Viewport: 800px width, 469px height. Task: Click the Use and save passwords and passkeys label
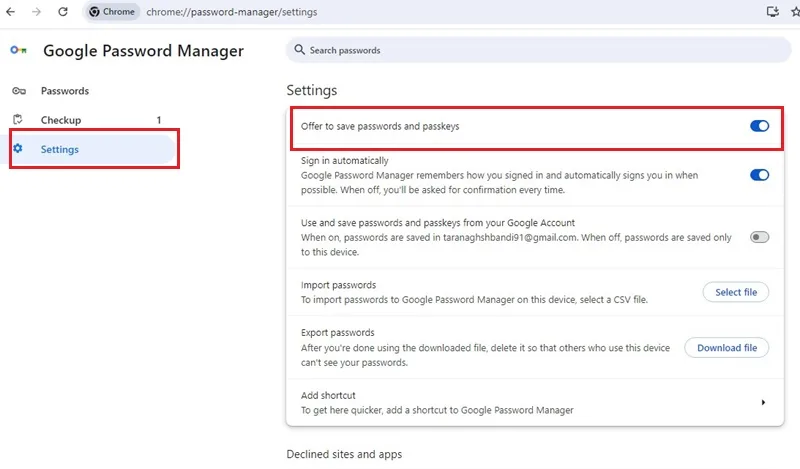coord(438,223)
